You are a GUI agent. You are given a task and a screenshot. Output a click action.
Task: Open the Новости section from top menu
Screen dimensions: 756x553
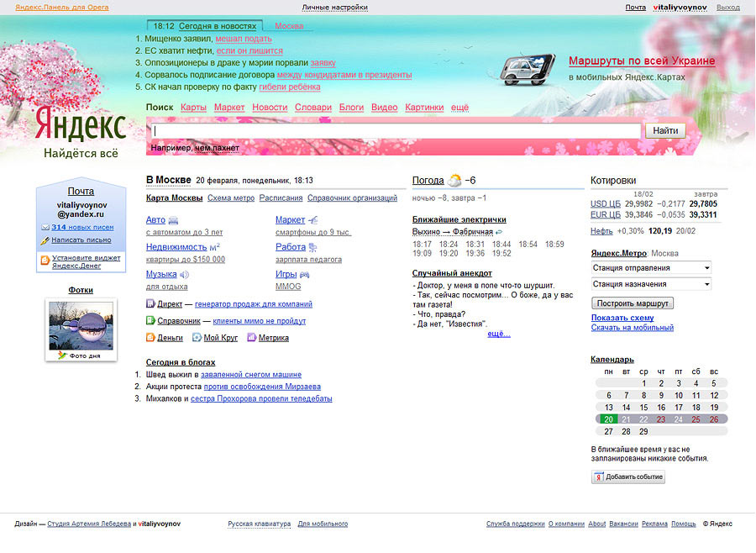(270, 108)
